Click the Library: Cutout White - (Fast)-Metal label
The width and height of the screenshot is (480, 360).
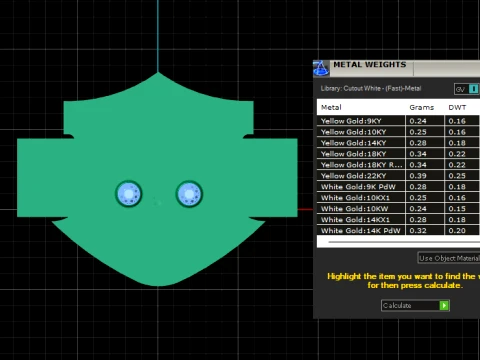point(371,88)
